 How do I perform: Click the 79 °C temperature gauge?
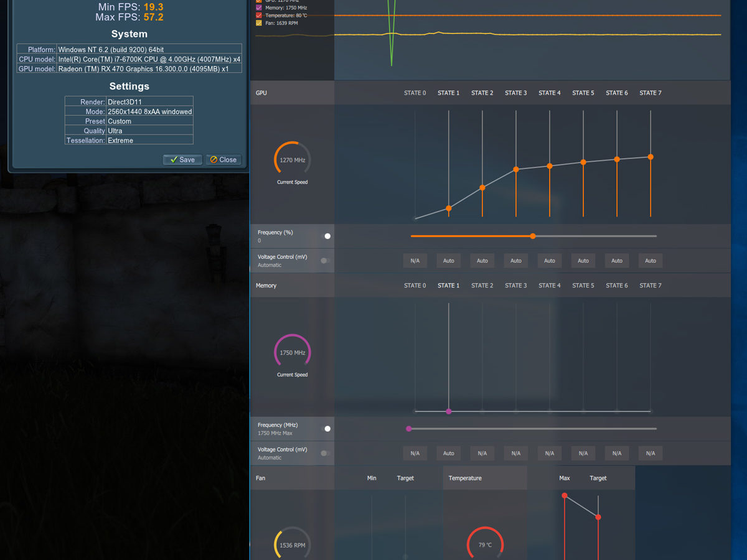485,545
